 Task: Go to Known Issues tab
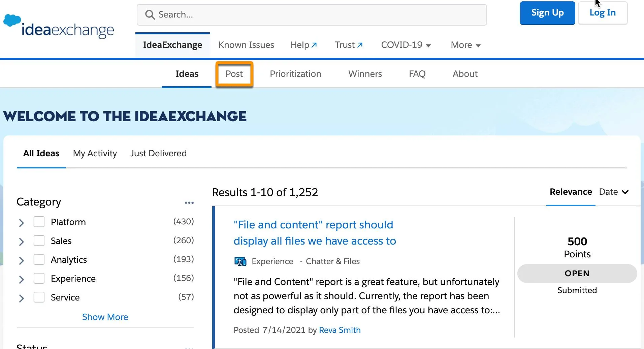point(246,45)
